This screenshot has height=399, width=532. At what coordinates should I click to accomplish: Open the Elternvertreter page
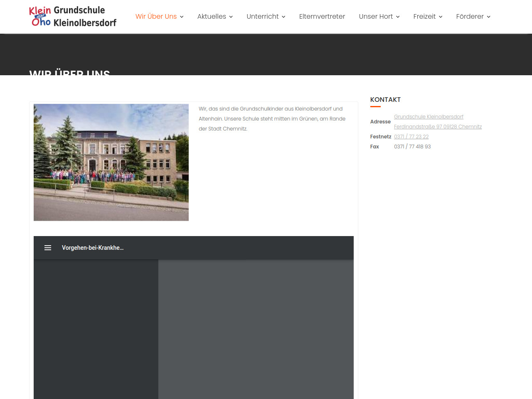(322, 17)
